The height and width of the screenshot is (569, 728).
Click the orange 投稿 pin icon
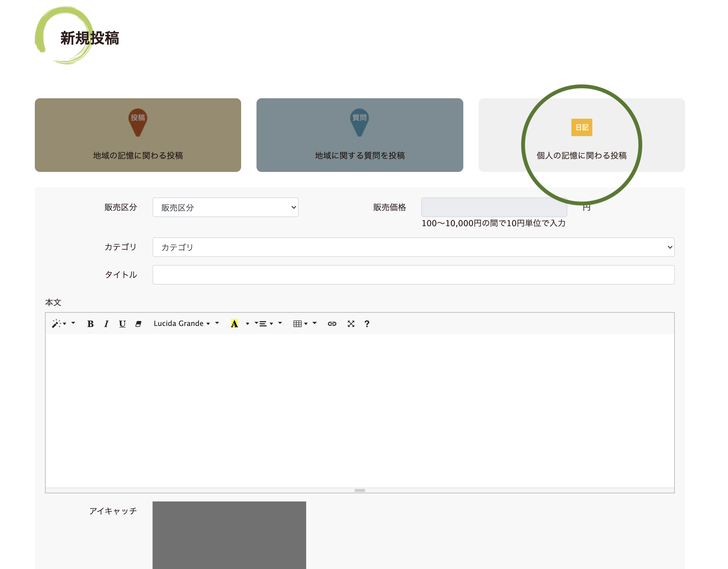138,122
